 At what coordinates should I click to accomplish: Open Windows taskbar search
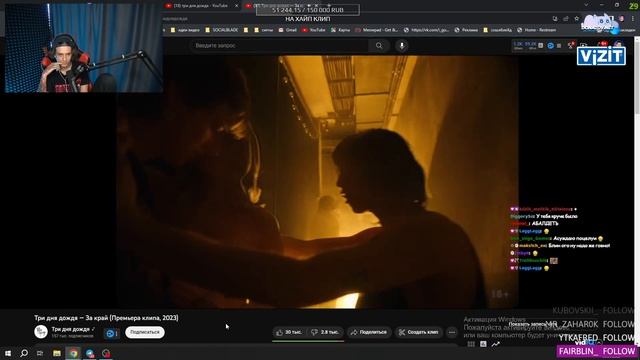(24, 353)
